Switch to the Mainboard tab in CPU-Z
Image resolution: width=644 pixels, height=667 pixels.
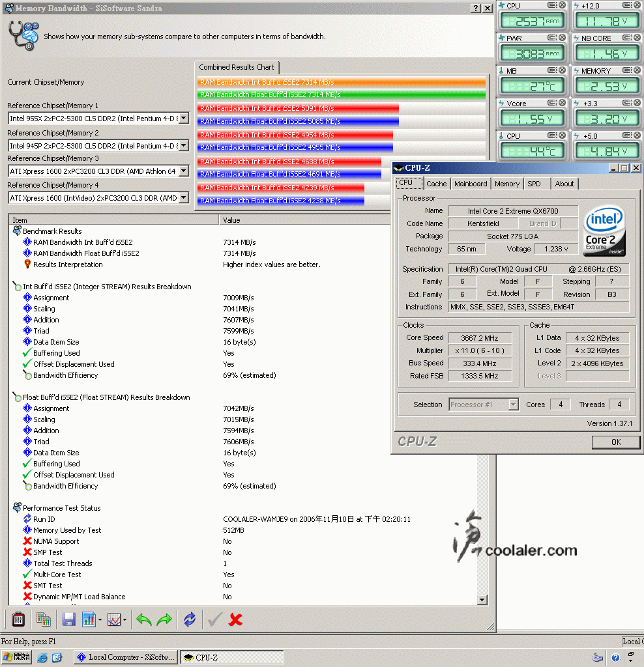click(x=471, y=184)
